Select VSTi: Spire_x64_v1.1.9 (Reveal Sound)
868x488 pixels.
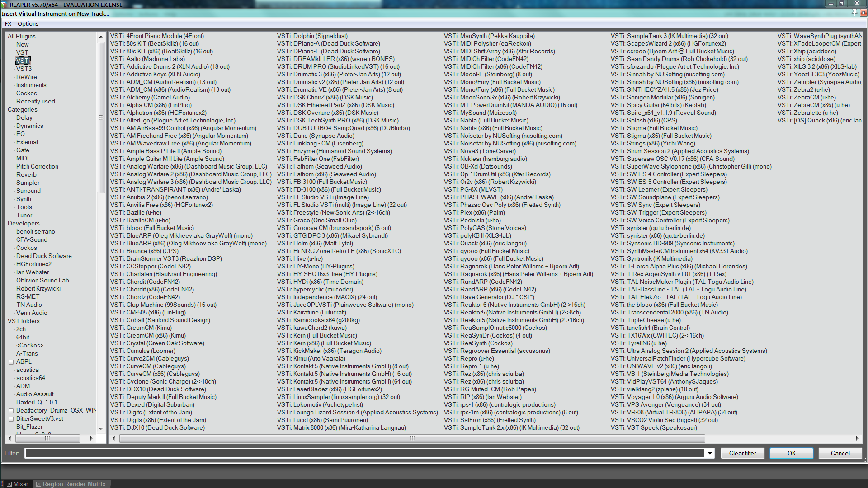tap(663, 113)
